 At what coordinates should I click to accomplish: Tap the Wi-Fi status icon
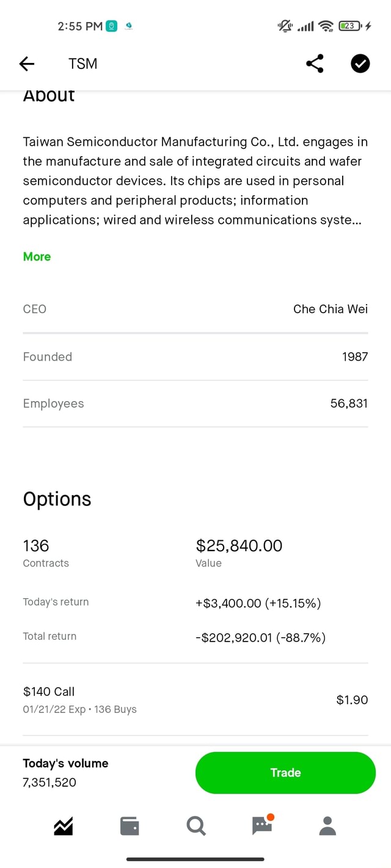click(326, 26)
